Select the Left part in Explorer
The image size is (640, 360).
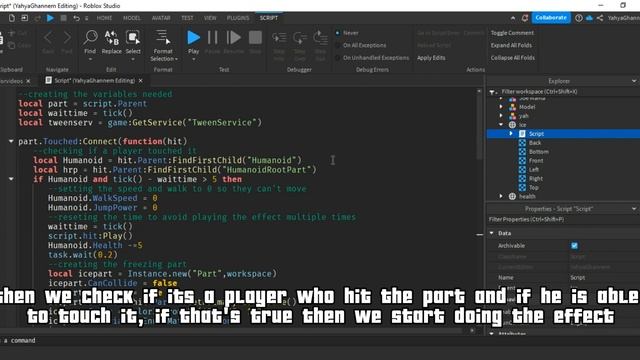coord(534,169)
